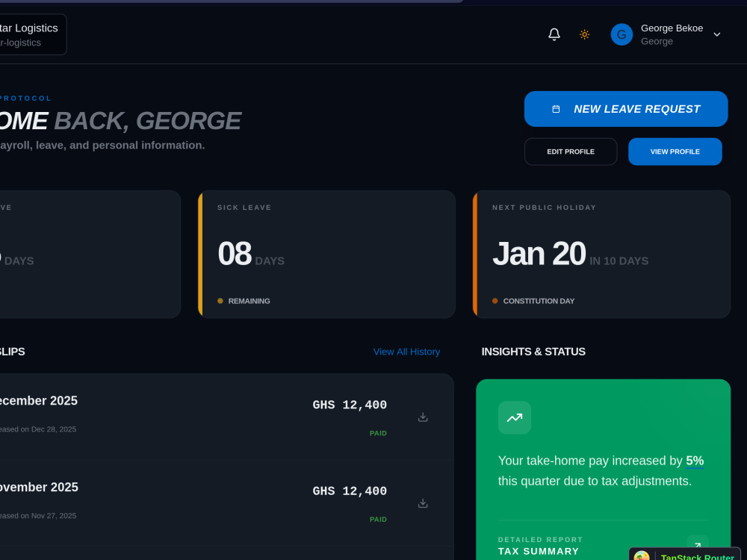Select the Next Public Holiday Jan 20 card

click(601, 255)
